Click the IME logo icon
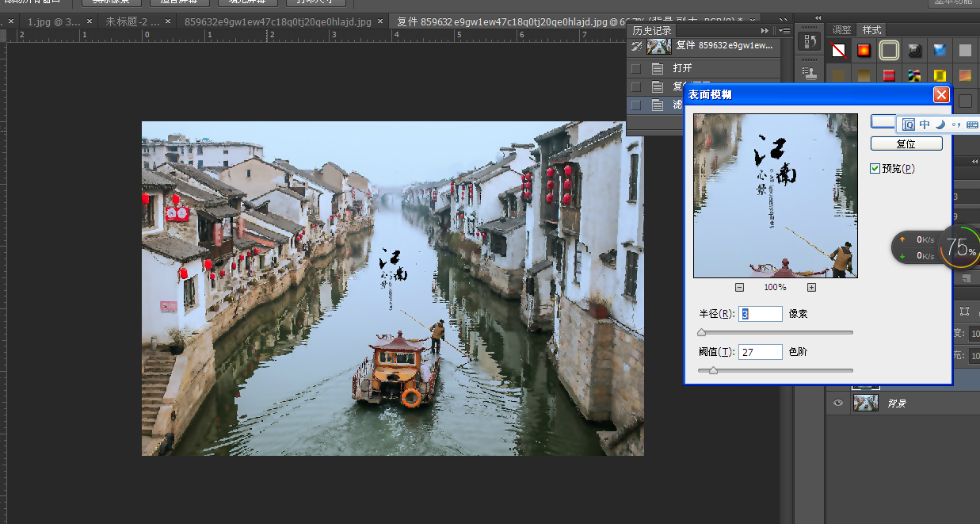Image resolution: width=980 pixels, height=524 pixels. [x=909, y=124]
